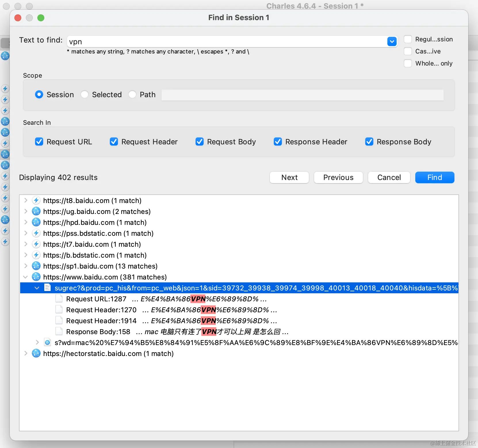Image resolution: width=478 pixels, height=448 pixels.
Task: Select the Session scope radio button
Action: click(x=39, y=95)
